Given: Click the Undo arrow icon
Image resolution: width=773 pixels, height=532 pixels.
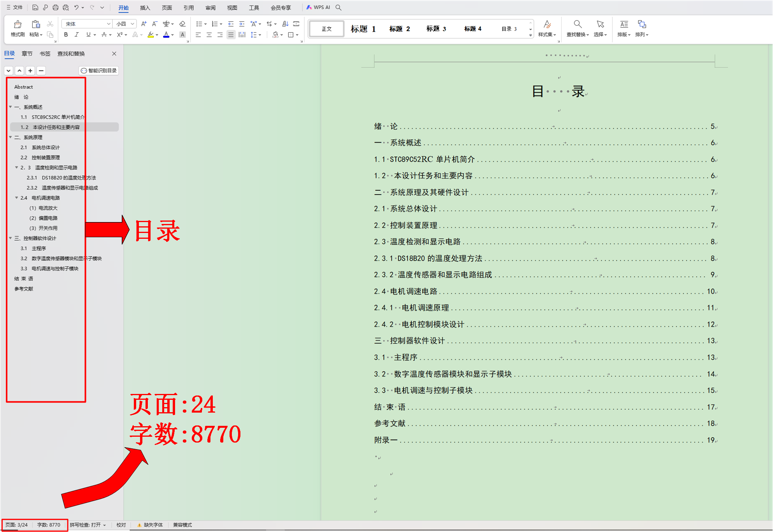Looking at the screenshot, I should 76,7.
